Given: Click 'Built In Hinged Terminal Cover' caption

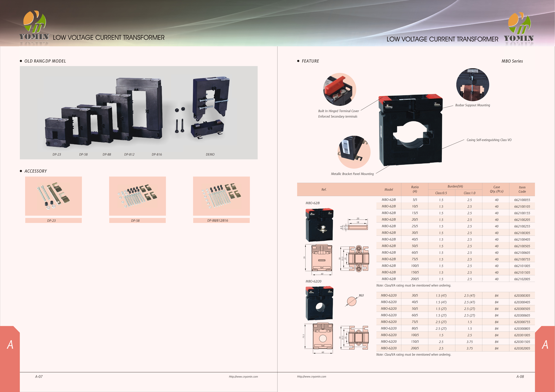Looking at the screenshot, I should 339,111.
